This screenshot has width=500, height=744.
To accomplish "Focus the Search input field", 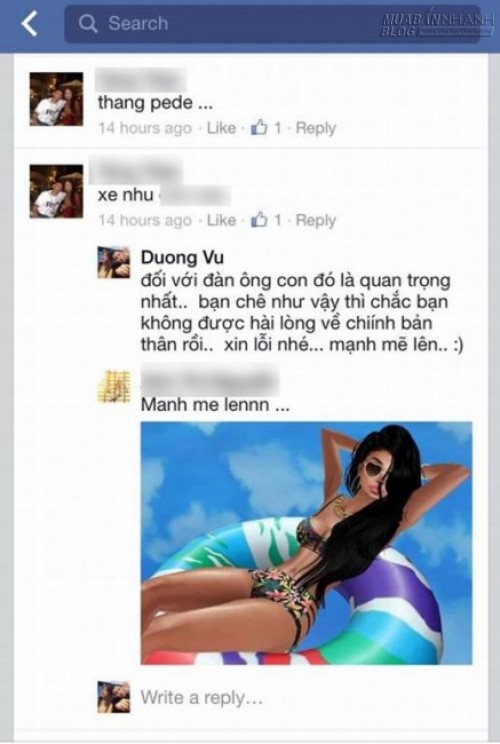I will click(272, 24).
